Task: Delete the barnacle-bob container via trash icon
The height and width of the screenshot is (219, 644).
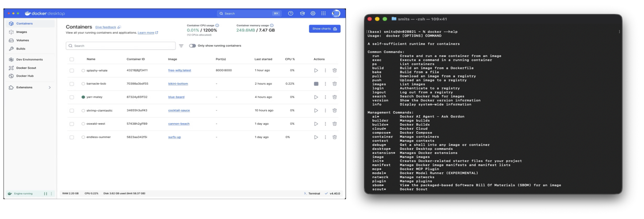Action: click(x=334, y=84)
